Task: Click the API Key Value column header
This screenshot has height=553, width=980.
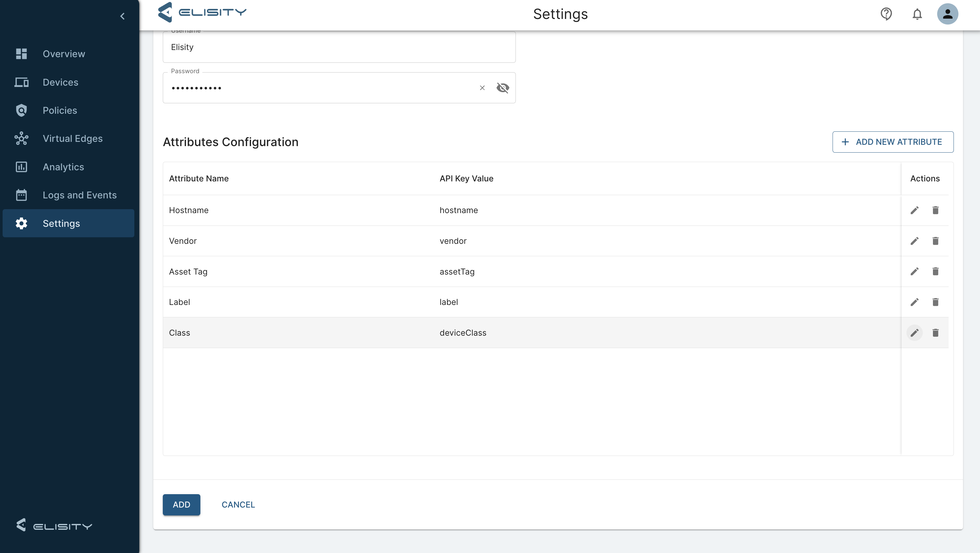Action: click(466, 178)
